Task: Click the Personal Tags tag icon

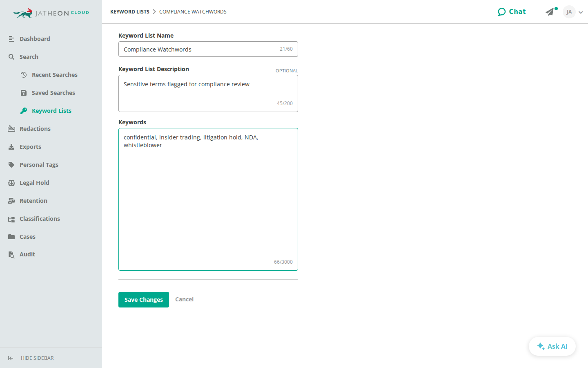Action: [11, 165]
